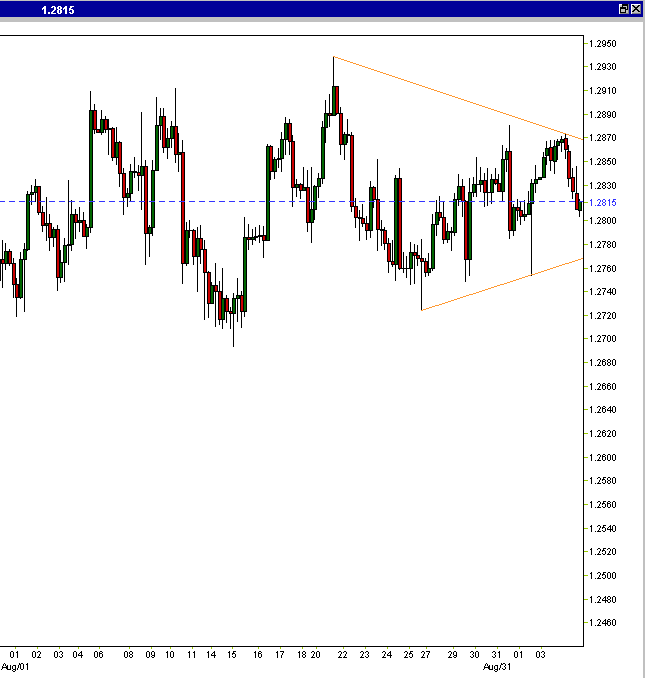645x678 pixels.
Task: Click the 1.2500 price axis label
Action: (x=603, y=576)
